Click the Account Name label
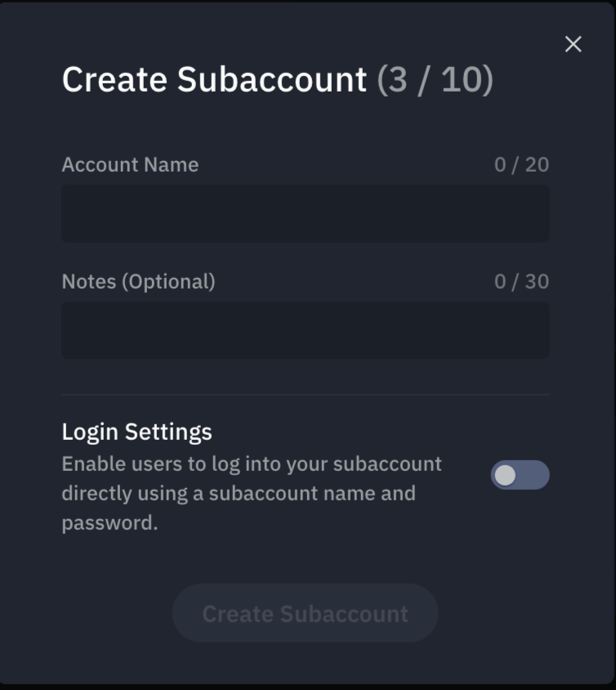The image size is (616, 690). click(130, 165)
